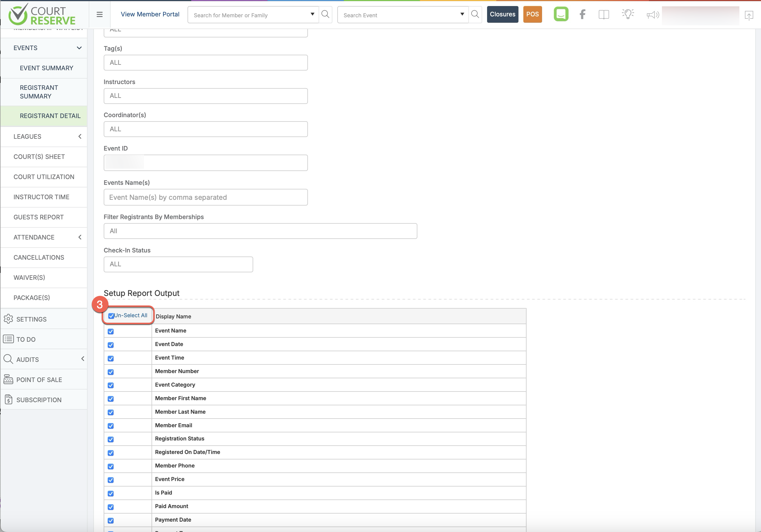Viewport: 761px width, 532px height.
Task: Open the REGISTRANT SUMMARY menu item
Action: 39,92
